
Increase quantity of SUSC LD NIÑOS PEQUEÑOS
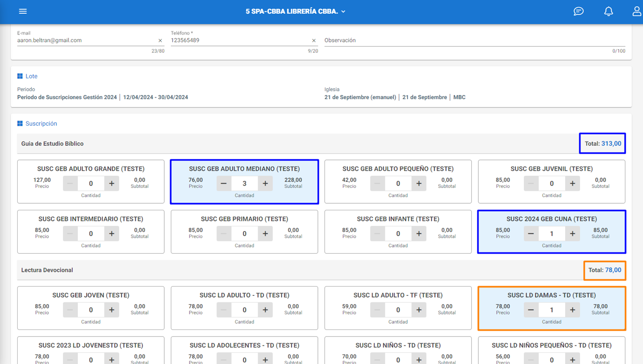point(573,359)
